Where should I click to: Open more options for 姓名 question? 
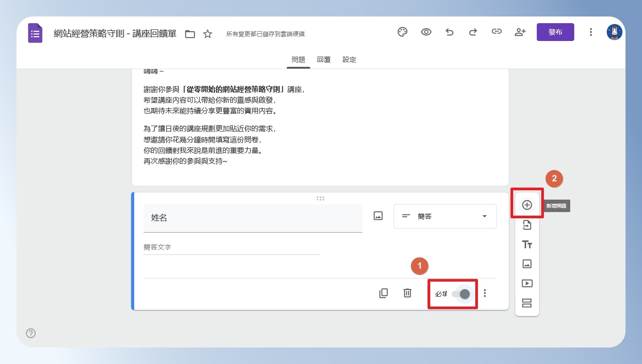[x=485, y=293]
